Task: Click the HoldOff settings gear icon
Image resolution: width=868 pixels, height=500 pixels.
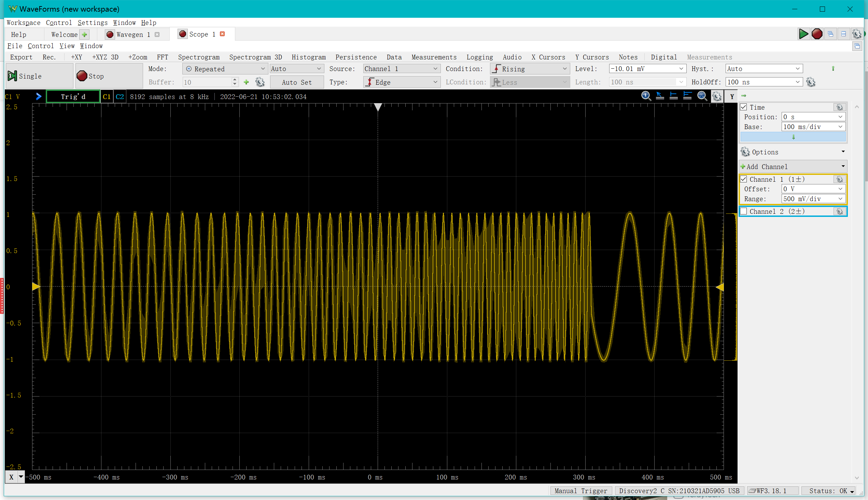Action: point(811,82)
